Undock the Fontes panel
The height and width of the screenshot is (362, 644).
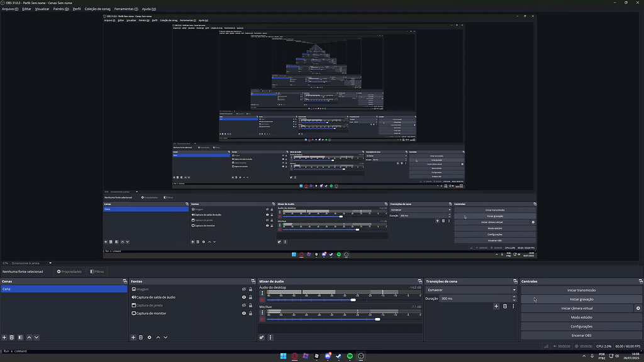(253, 281)
